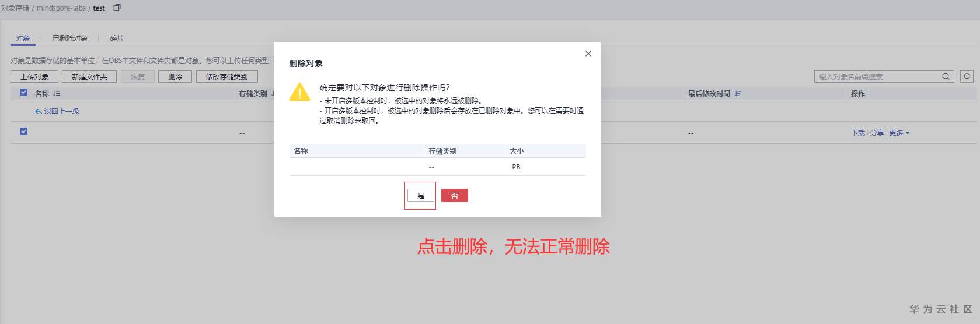The height and width of the screenshot is (324, 980).
Task: Open the 碎片 tab
Action: click(117, 39)
